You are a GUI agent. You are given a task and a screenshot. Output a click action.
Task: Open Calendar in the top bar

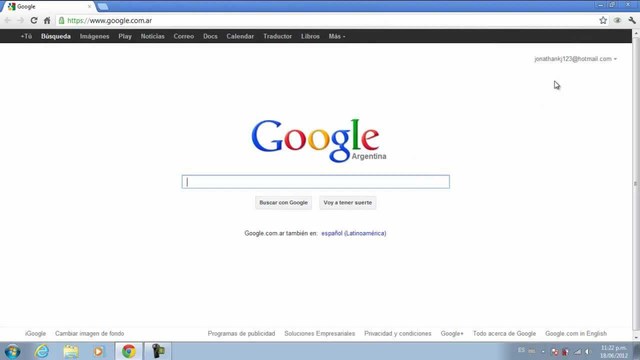[240, 36]
